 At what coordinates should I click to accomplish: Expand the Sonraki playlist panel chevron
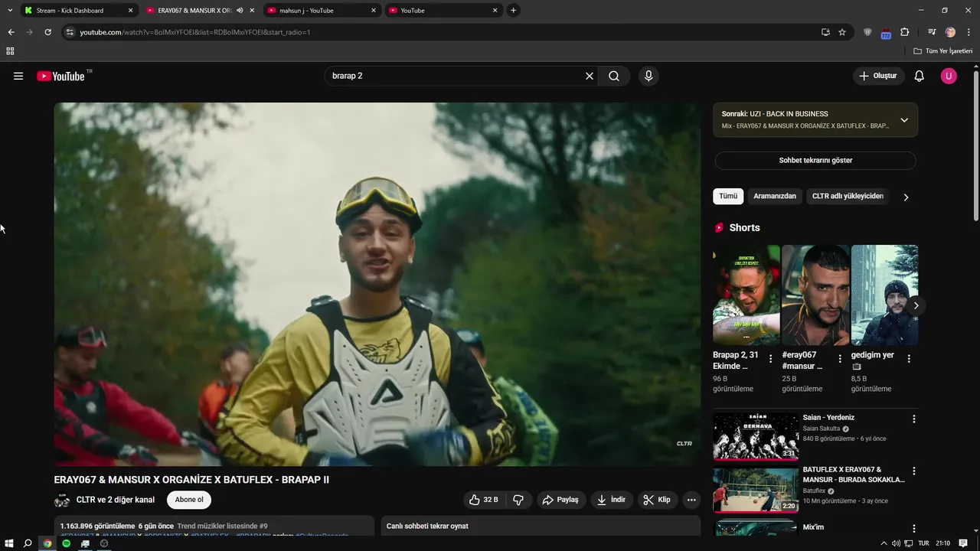904,120
